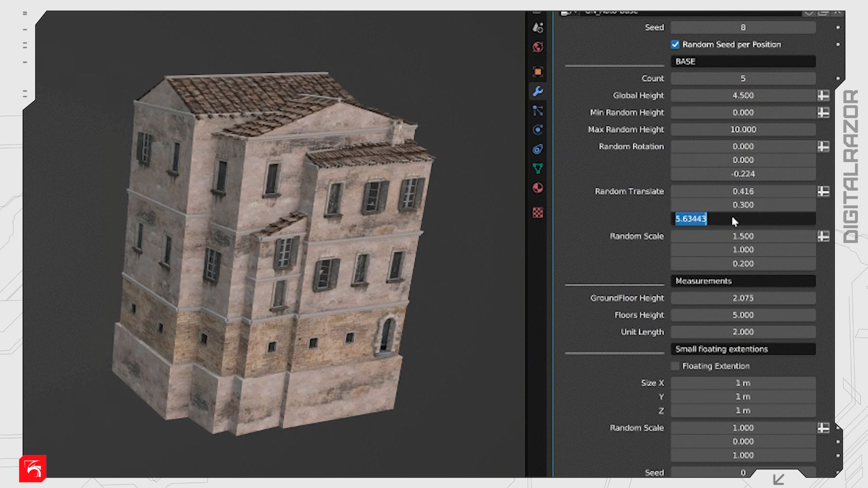
Task: Click the active field showing 5.63443
Action: click(x=743, y=219)
